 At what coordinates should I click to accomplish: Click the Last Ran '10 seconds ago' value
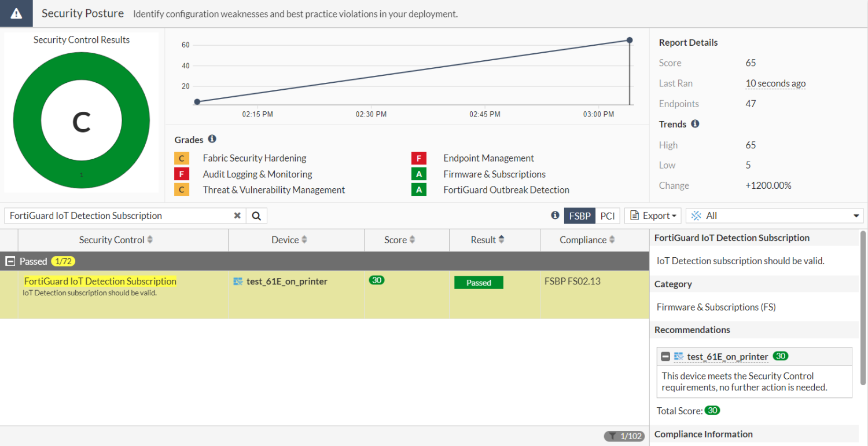pos(775,83)
